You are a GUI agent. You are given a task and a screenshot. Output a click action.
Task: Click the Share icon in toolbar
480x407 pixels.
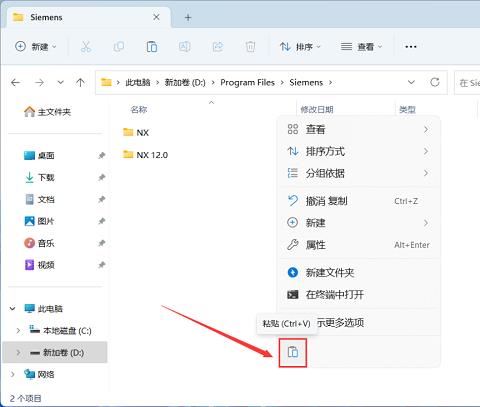tap(217, 47)
